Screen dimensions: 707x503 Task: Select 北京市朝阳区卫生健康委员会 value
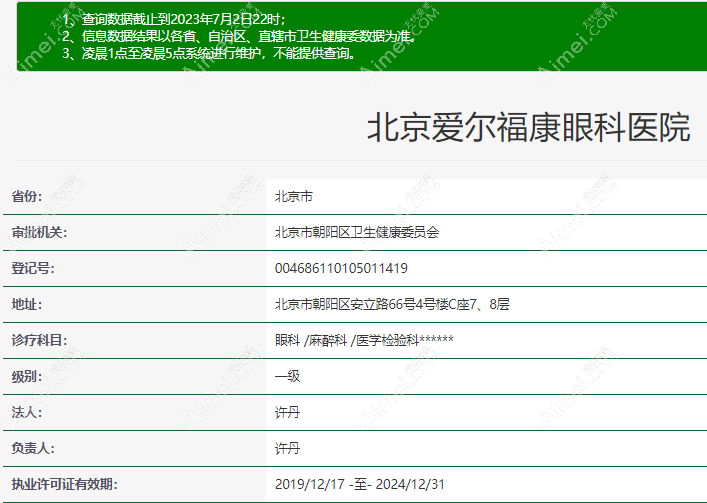[x=357, y=233]
